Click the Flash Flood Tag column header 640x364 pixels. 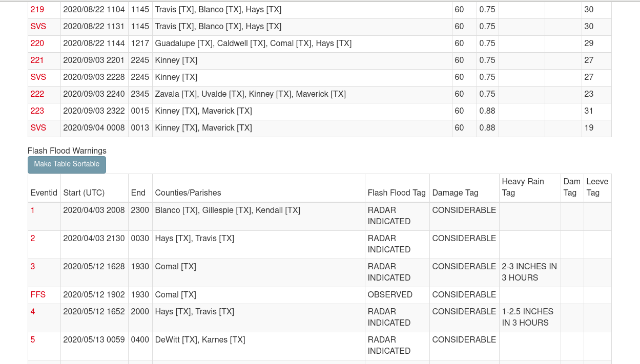[x=397, y=193]
